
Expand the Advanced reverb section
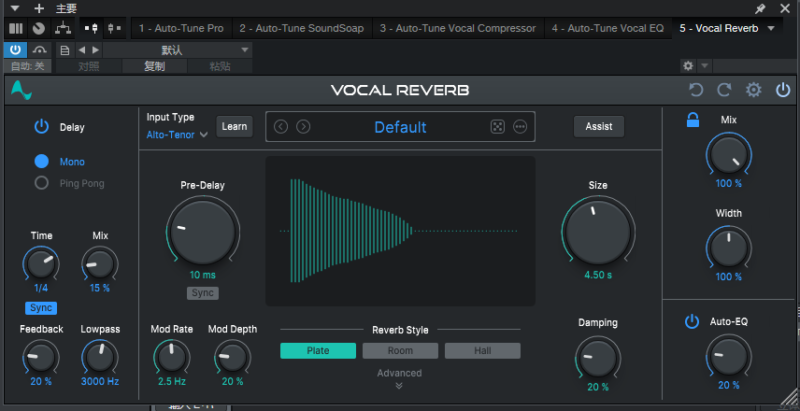pyautogui.click(x=399, y=379)
